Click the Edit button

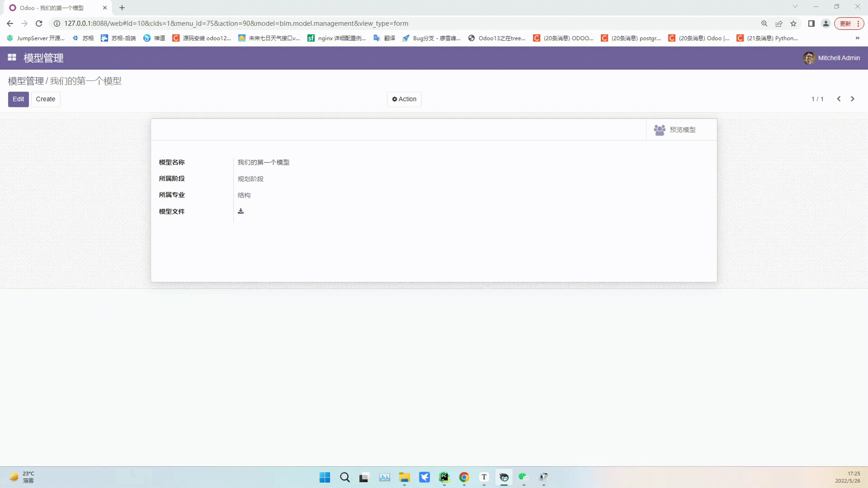coord(18,99)
